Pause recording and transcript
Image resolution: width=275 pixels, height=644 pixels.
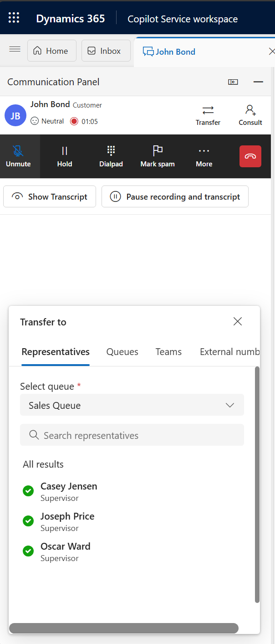[175, 197]
